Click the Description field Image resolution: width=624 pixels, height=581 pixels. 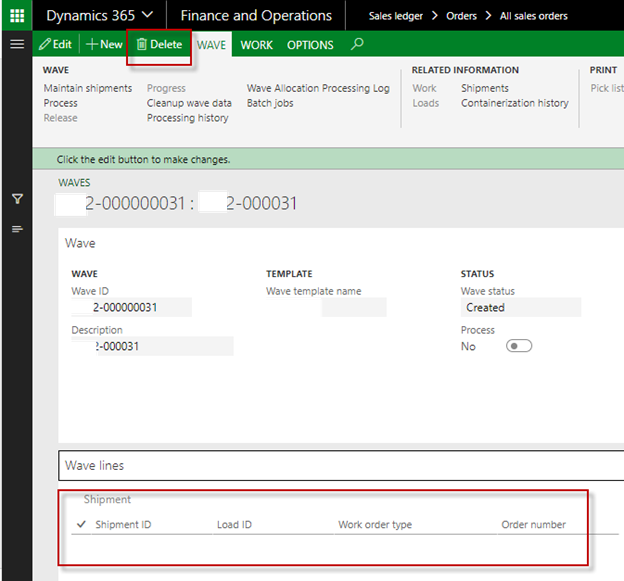(x=152, y=346)
